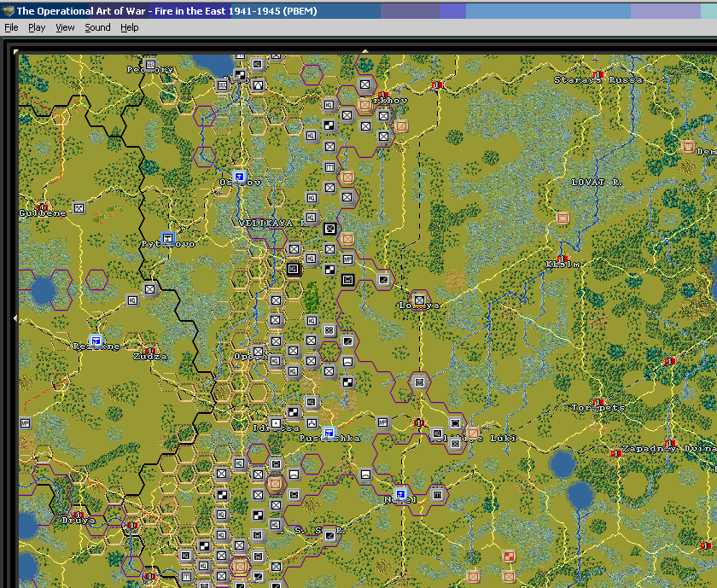
Task: Click the Zudza town label
Action: point(150,357)
